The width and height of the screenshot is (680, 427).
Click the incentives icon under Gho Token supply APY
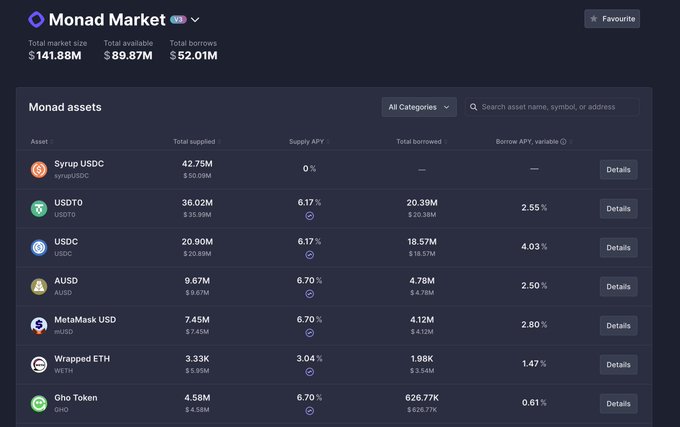click(x=310, y=411)
